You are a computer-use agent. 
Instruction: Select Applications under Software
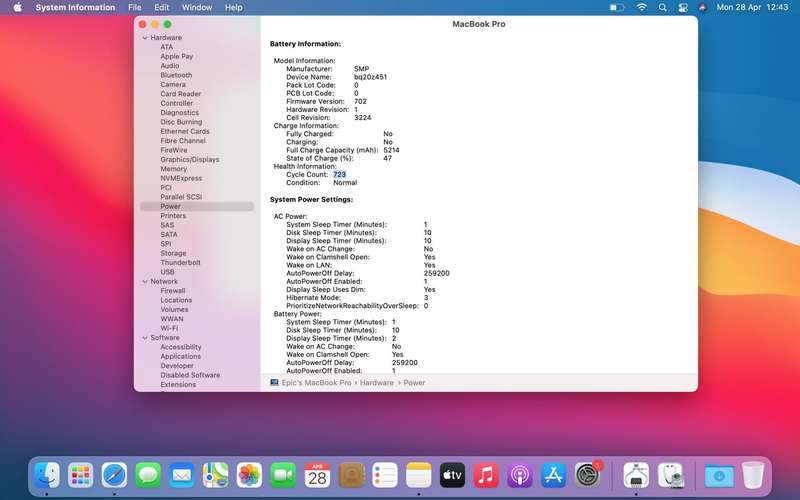coord(180,356)
